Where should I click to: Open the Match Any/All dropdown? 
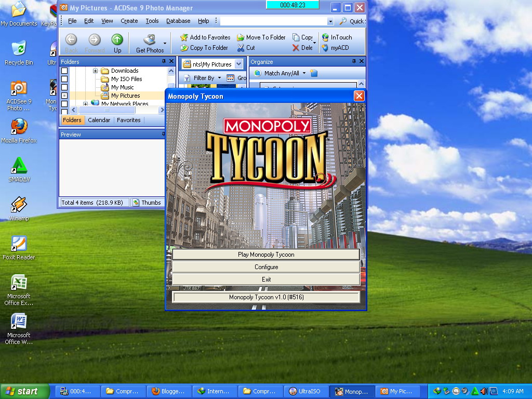pyautogui.click(x=304, y=73)
